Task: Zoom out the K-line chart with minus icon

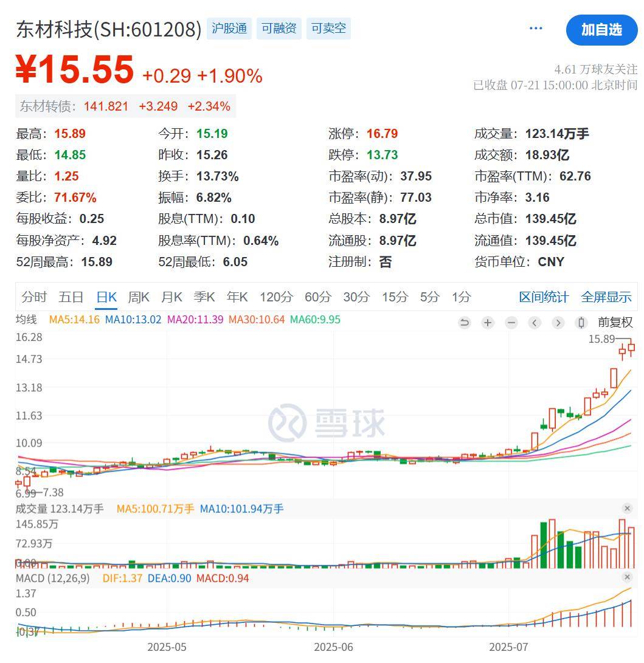Action: [x=511, y=323]
